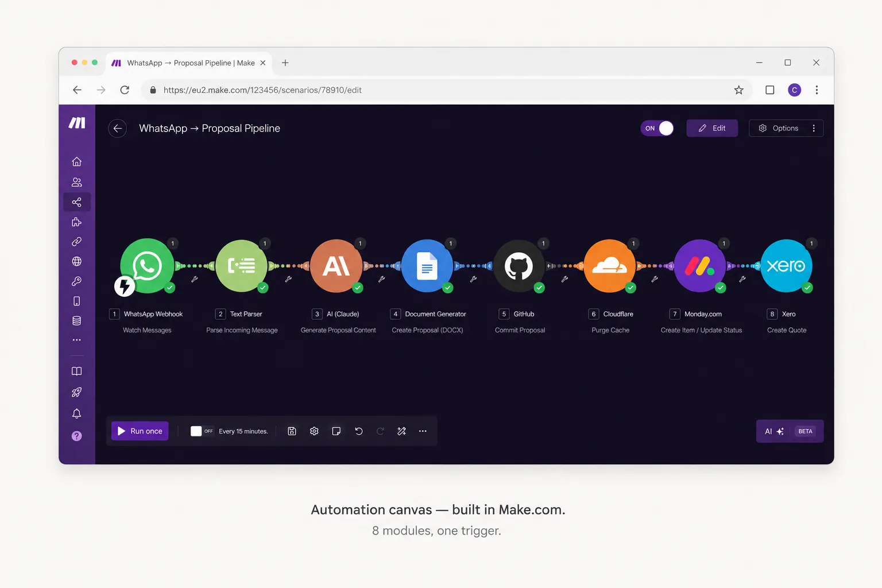Open the Options button
The height and width of the screenshot is (588, 882).
click(x=779, y=128)
